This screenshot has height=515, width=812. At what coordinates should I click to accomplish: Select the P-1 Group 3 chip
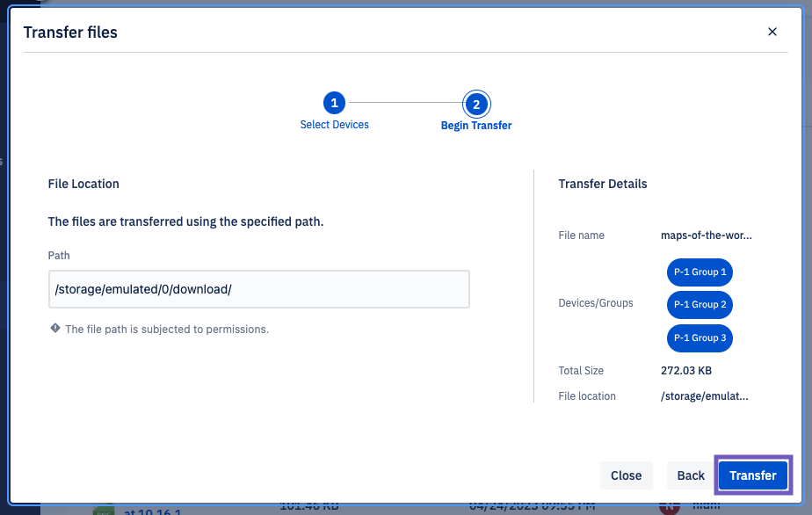click(700, 337)
